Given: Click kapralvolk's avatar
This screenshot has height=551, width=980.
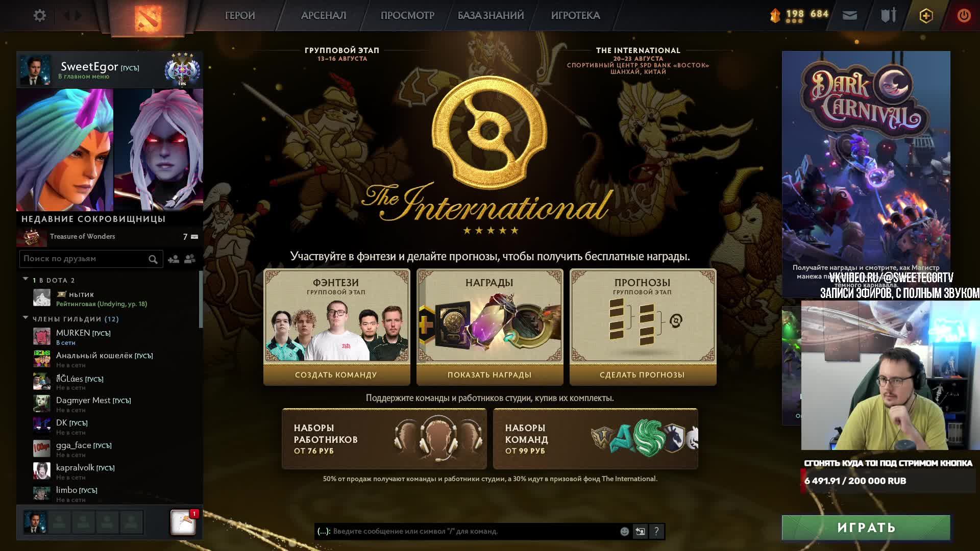Looking at the screenshot, I should click(42, 471).
